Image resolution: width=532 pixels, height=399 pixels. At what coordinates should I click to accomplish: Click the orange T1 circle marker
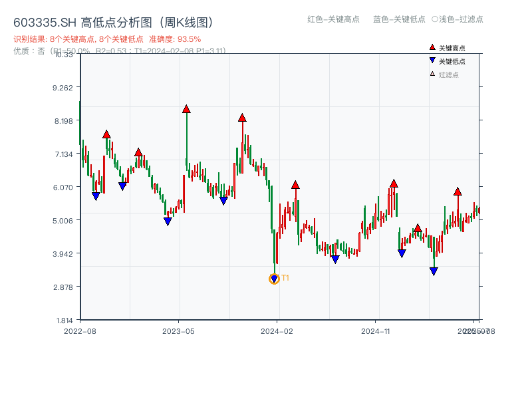coord(273,279)
